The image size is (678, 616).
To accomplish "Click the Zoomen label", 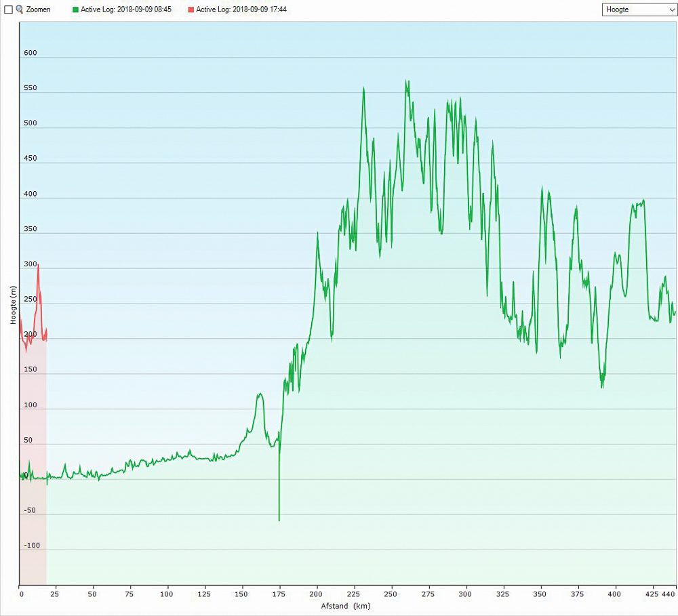I will [x=38, y=9].
